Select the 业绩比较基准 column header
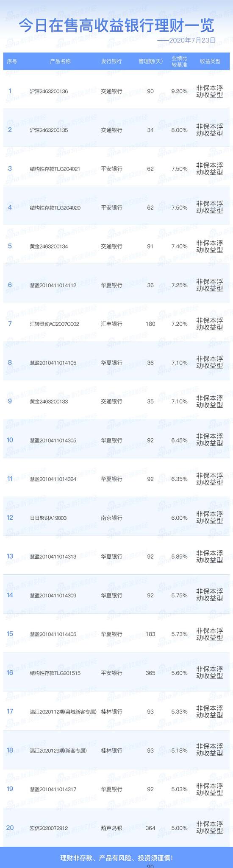 point(179,61)
